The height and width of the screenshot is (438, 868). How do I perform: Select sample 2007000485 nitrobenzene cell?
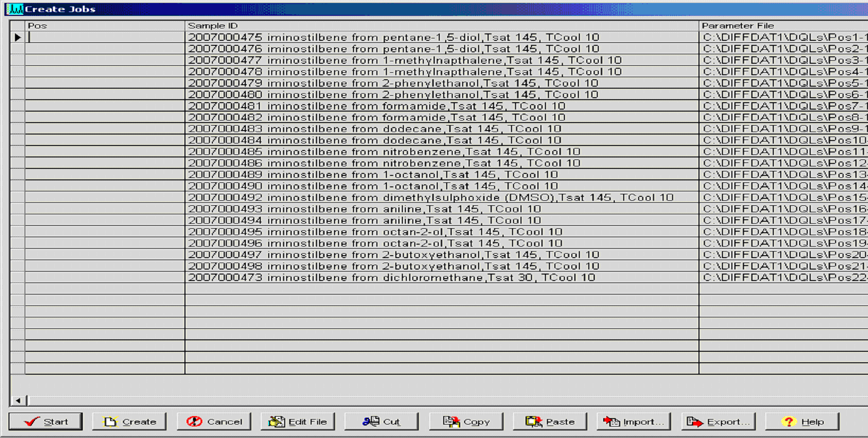pos(442,152)
